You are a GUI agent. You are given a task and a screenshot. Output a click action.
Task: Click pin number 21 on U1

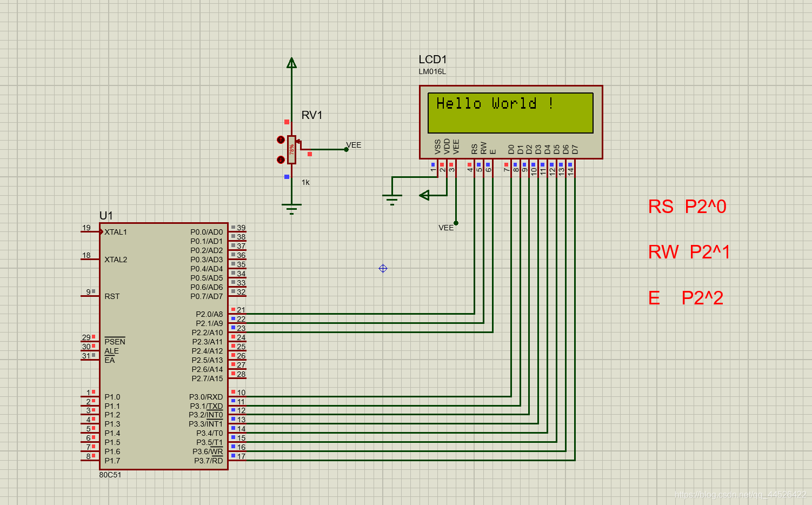pyautogui.click(x=241, y=310)
